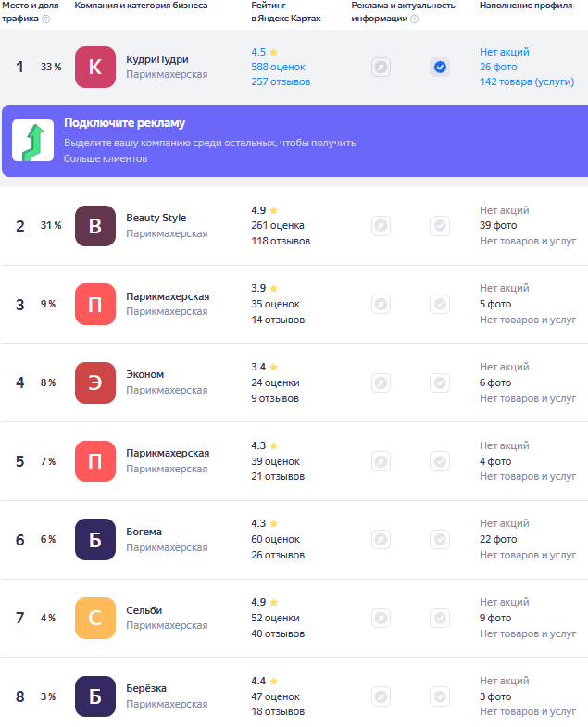The width and height of the screenshot is (588, 727).
Task: Click the Эконом company avatar
Action: click(95, 383)
